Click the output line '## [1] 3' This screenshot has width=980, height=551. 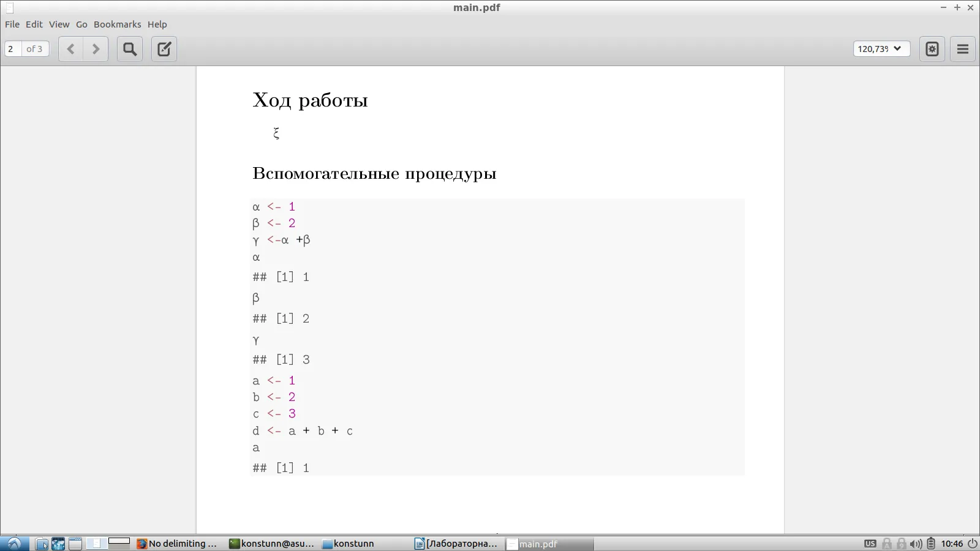[x=281, y=360]
